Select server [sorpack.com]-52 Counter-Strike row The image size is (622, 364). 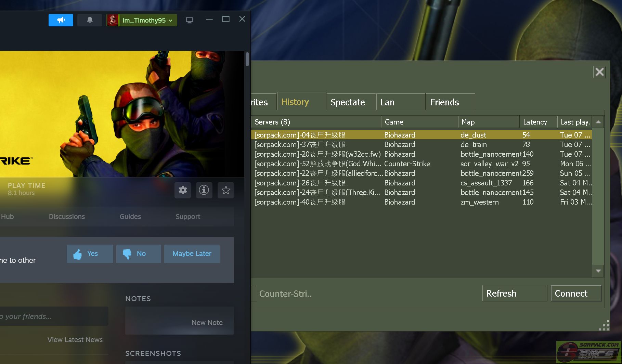tap(422, 164)
